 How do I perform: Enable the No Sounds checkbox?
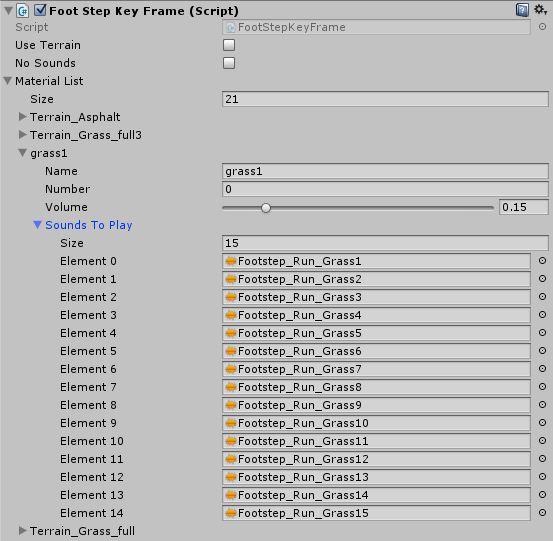pos(229,63)
